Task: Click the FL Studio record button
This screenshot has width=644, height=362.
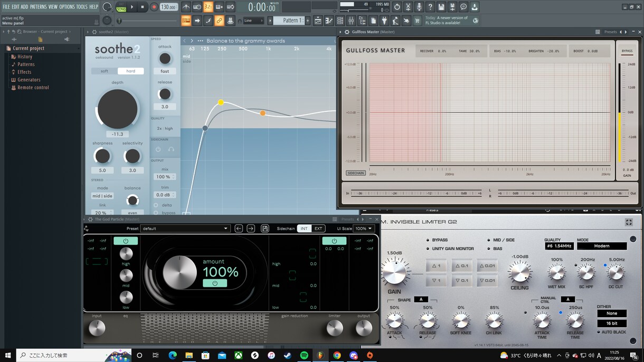Action: pos(154,7)
